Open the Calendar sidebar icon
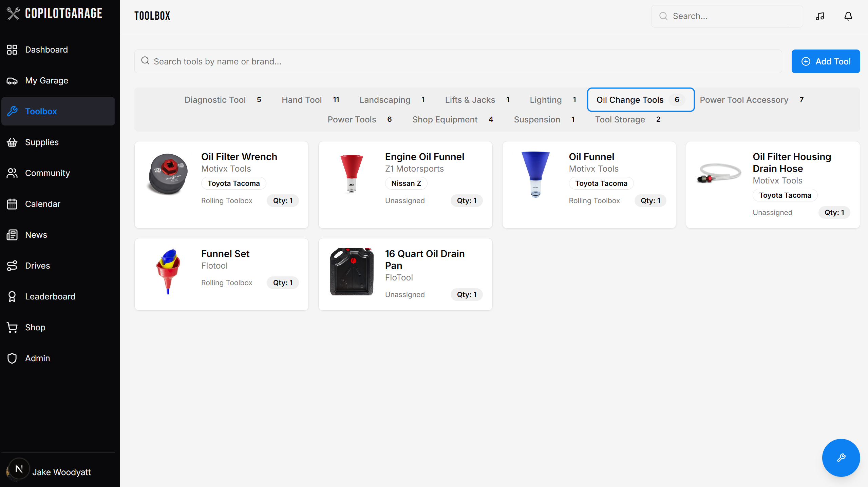 [x=12, y=204]
